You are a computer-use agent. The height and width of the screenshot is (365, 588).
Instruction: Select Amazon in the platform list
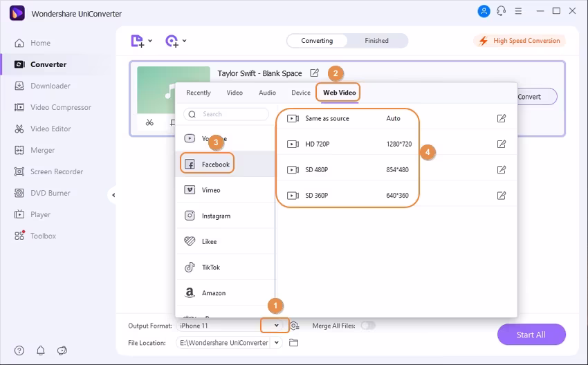225,293
